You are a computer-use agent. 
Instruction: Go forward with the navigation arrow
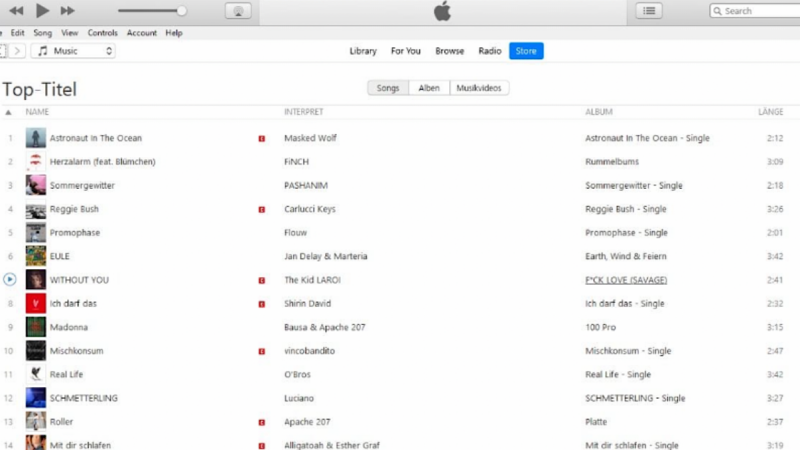(17, 51)
